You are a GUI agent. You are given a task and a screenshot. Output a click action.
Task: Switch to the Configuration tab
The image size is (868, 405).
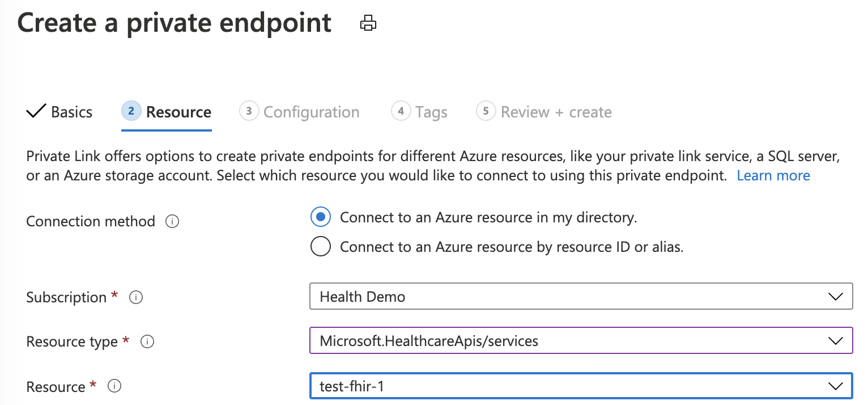pos(311,112)
